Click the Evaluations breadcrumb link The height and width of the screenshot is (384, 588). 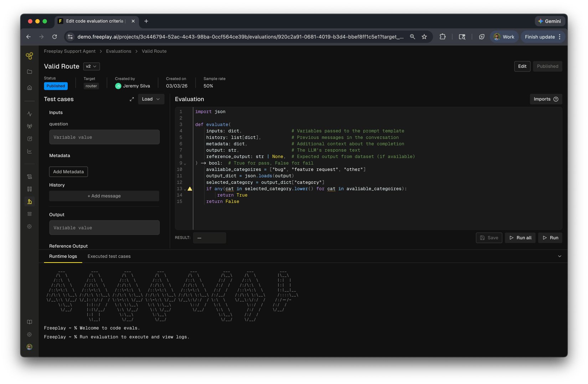[119, 51]
